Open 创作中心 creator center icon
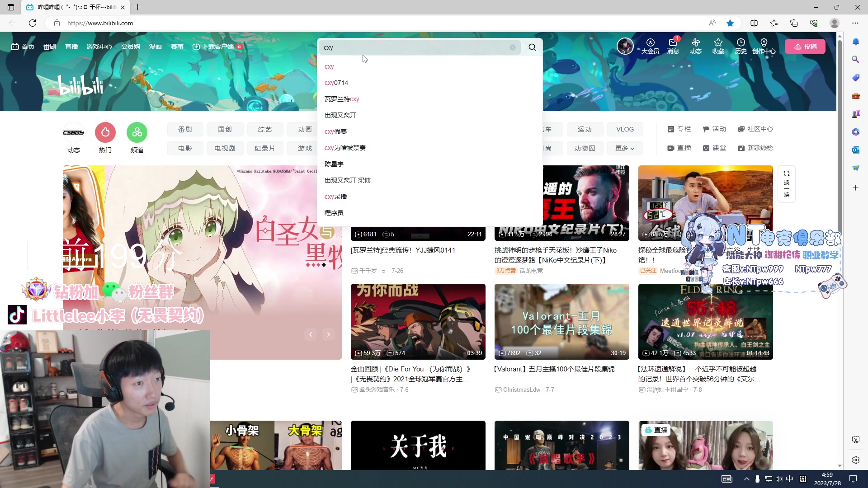 tap(764, 47)
